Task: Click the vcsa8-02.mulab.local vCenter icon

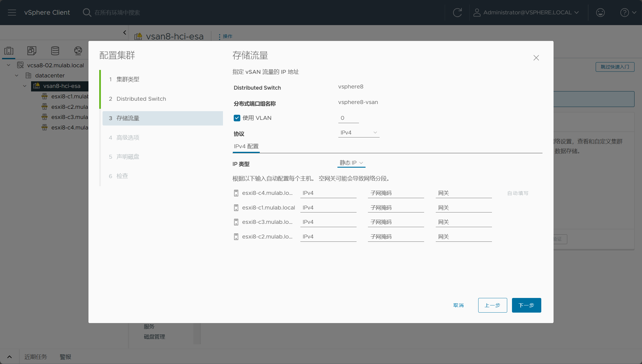Action: click(x=20, y=65)
